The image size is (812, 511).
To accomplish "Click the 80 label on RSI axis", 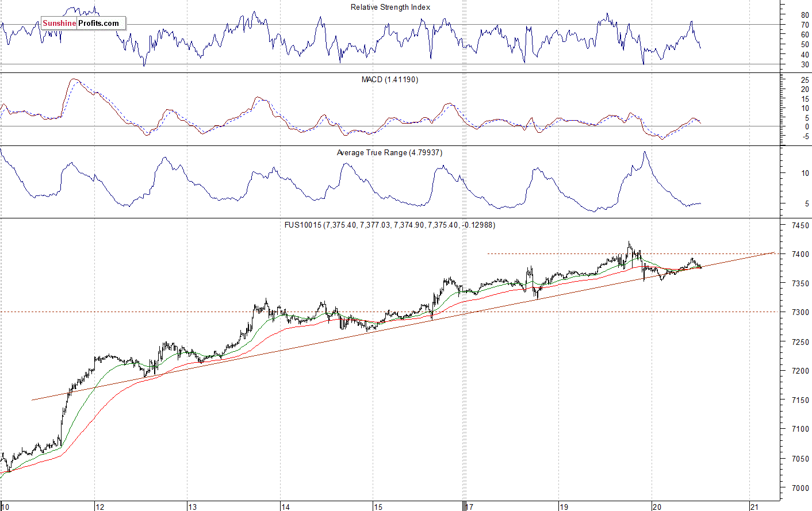I will coord(805,15).
